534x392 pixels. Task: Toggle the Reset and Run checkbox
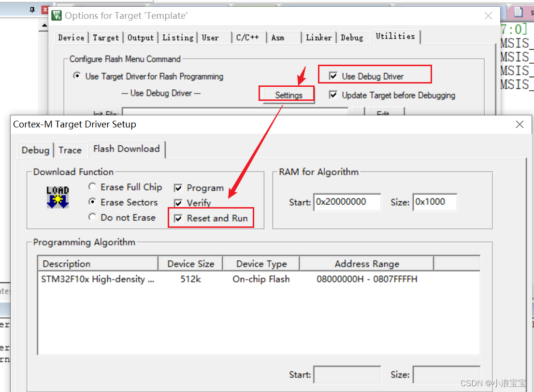pyautogui.click(x=178, y=219)
